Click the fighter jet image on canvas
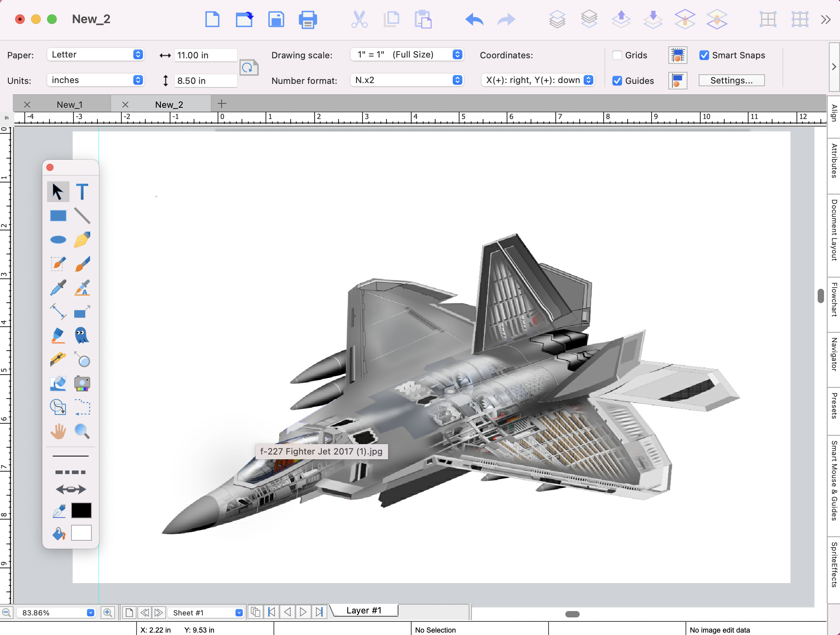 click(451, 383)
